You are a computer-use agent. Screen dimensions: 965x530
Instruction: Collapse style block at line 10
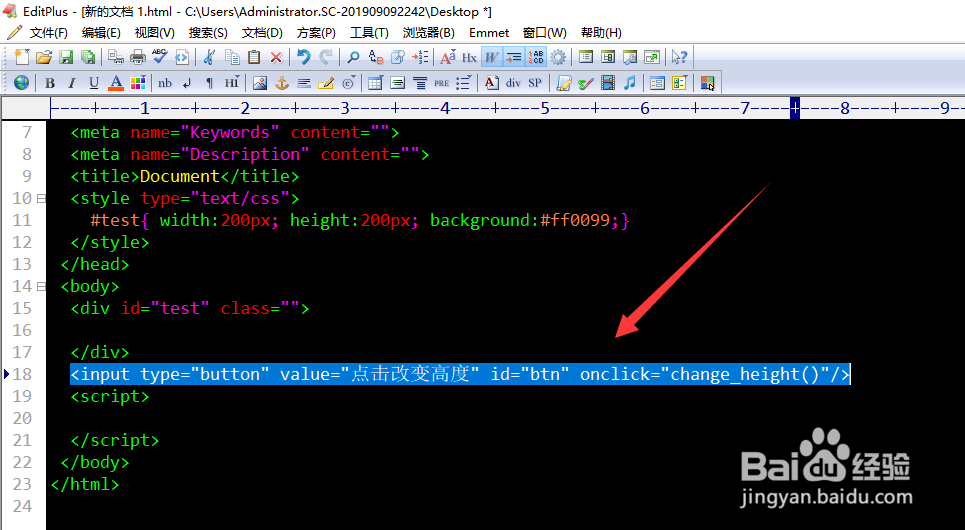41,198
